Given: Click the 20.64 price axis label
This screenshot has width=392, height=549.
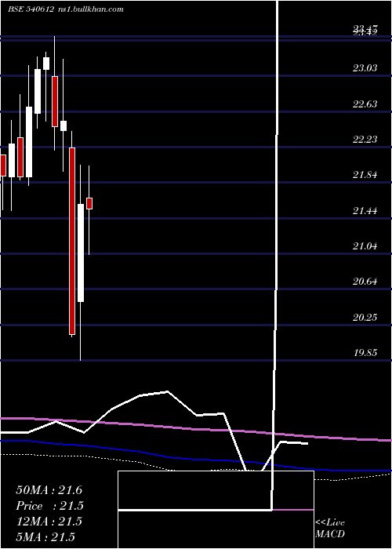Looking at the screenshot, I should [365, 281].
